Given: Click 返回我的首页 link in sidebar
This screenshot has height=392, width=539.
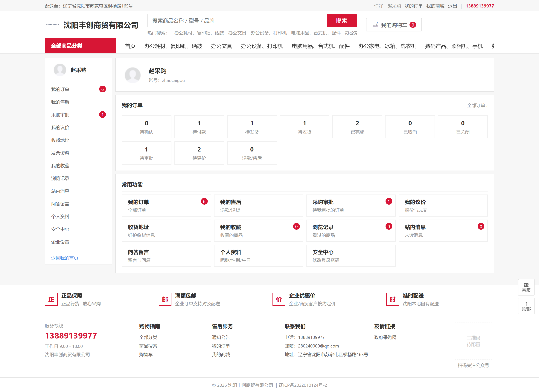Looking at the screenshot, I should click(65, 258).
